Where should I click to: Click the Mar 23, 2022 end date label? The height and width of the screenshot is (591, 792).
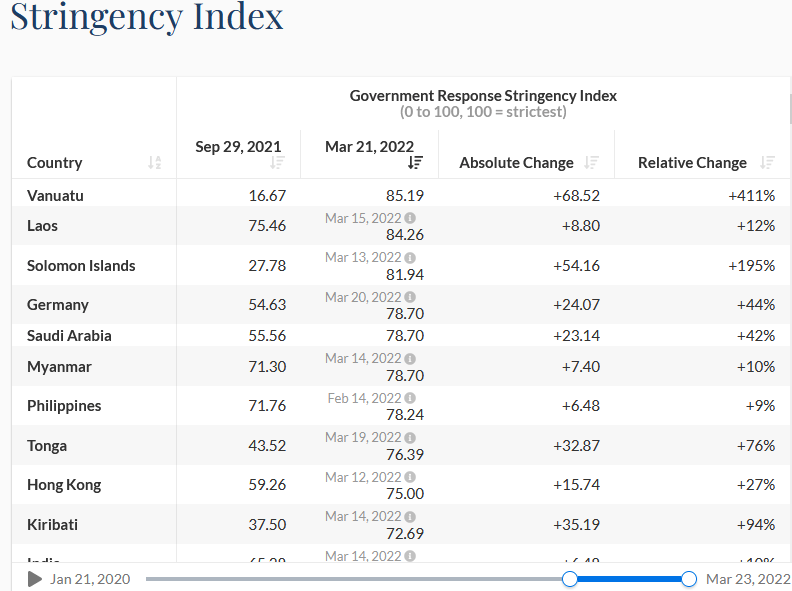pyautogui.click(x=748, y=579)
